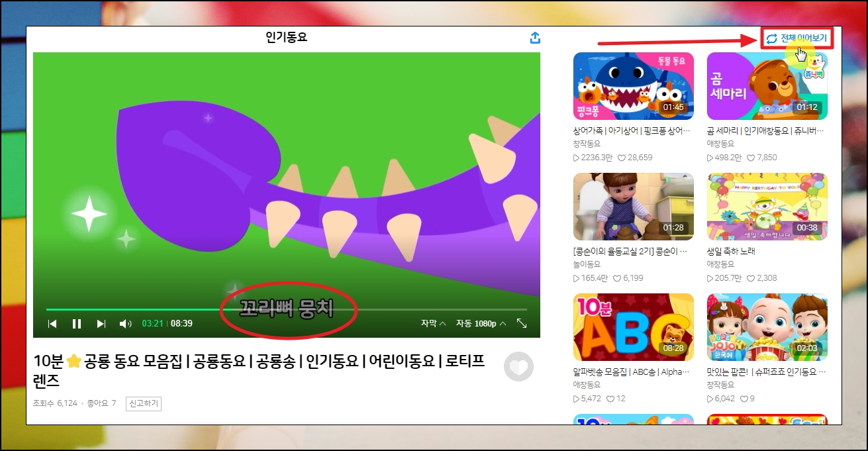This screenshot has width=868, height=451.
Task: Click the 00:38 duration badge
Action: pyautogui.click(x=807, y=228)
